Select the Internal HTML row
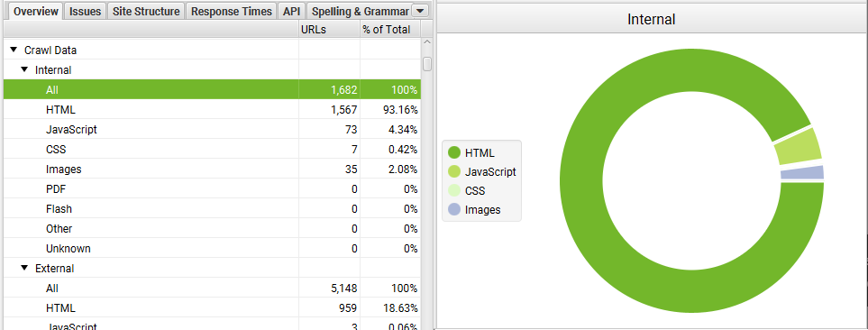Screen dimensions: 868x330 click(x=212, y=110)
